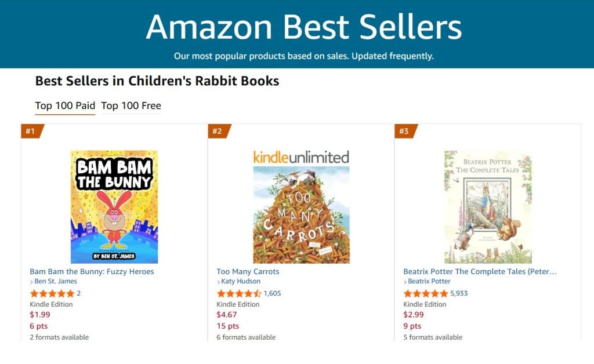The height and width of the screenshot is (364, 594).
Task: Open the 1,605 reviews link
Action: click(x=272, y=293)
